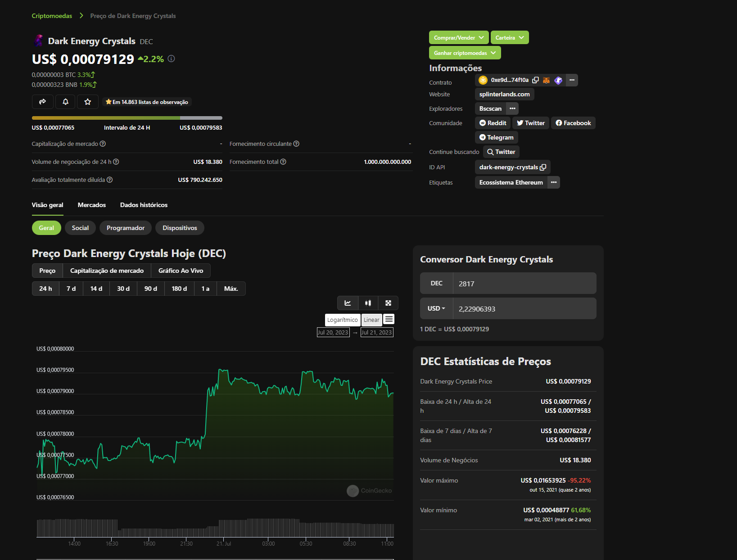Viewport: 737px width, 560px height.
Task: Edit the USD amount field 2,22906393
Action: pyautogui.click(x=524, y=308)
